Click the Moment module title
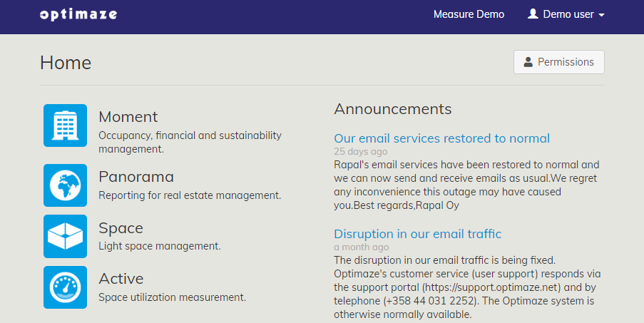644x323 pixels. point(128,117)
